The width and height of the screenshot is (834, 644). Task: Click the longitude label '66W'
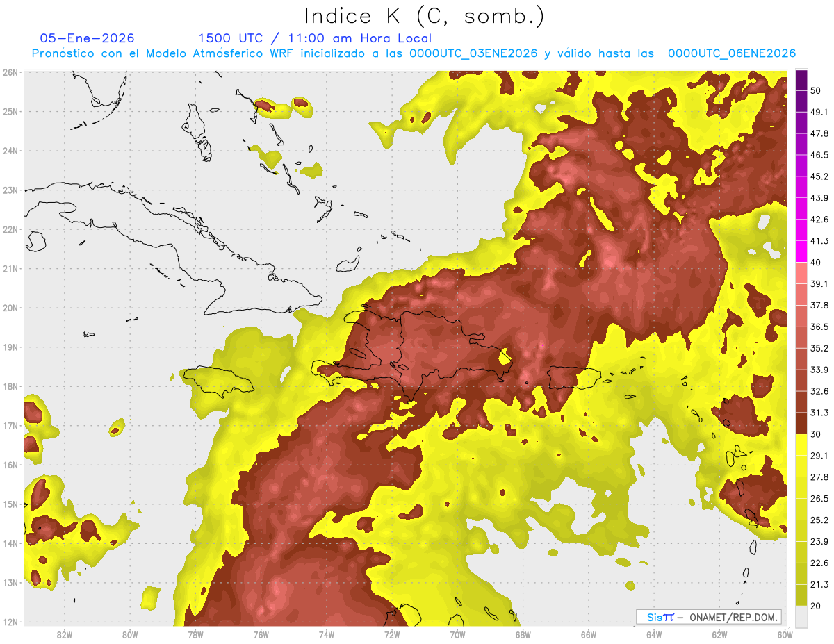tap(588, 635)
